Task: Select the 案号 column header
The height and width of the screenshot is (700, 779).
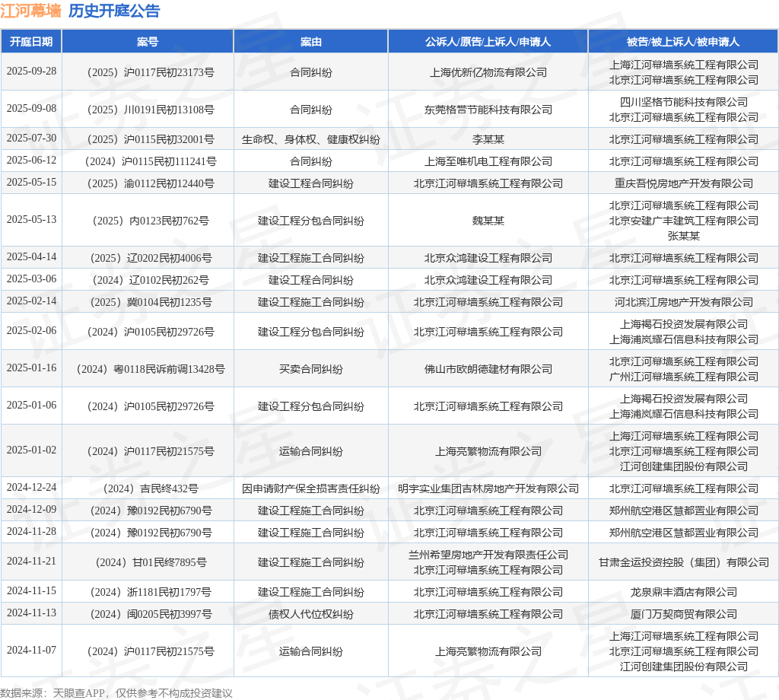Action: 148,42
